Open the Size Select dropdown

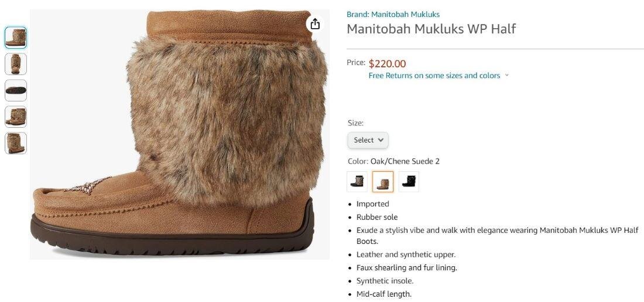point(368,140)
